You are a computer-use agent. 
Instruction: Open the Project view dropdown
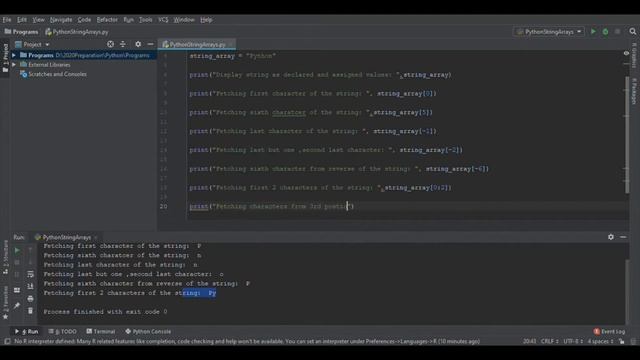point(32,44)
